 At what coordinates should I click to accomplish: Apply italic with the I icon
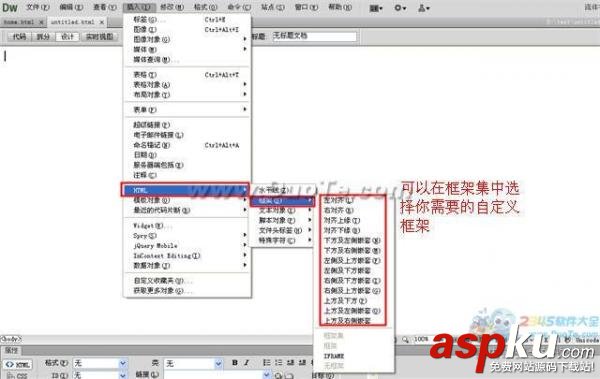[x=247, y=362]
